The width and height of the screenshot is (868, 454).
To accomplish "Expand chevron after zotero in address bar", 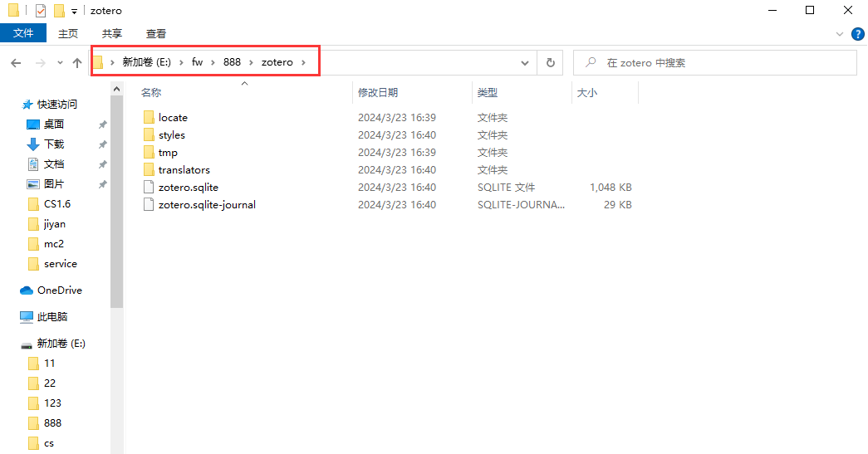I will [x=303, y=62].
